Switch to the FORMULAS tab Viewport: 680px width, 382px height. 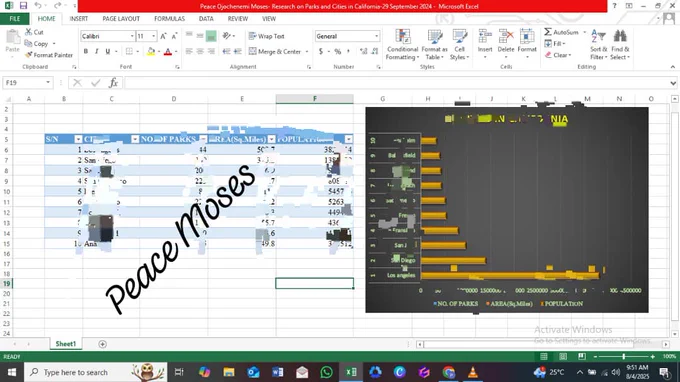click(x=170, y=19)
